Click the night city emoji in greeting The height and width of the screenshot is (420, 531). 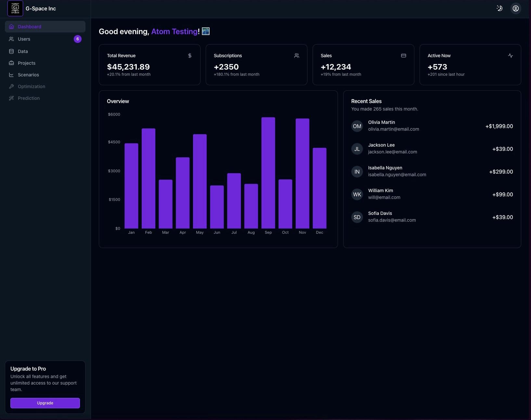[206, 31]
